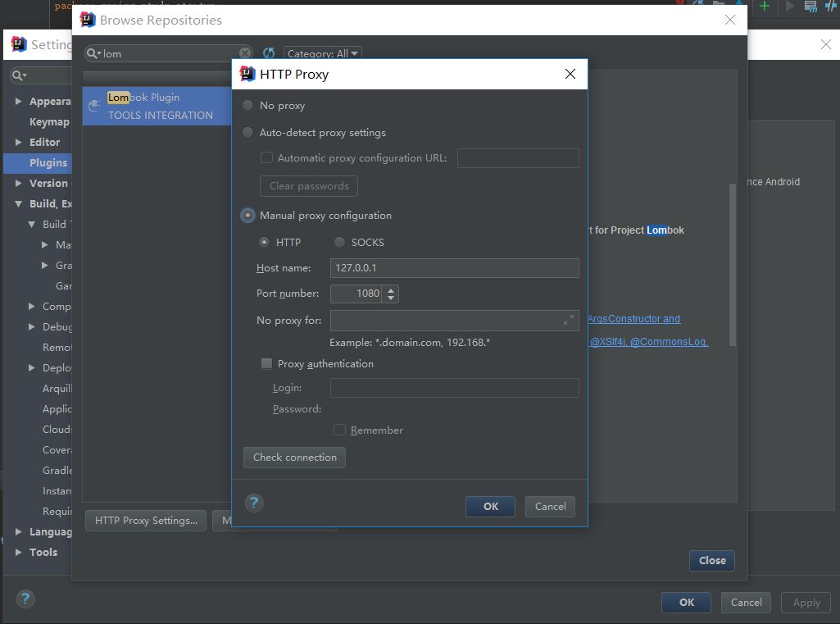Click Browse Repositories IntelliJ logo icon

88,20
